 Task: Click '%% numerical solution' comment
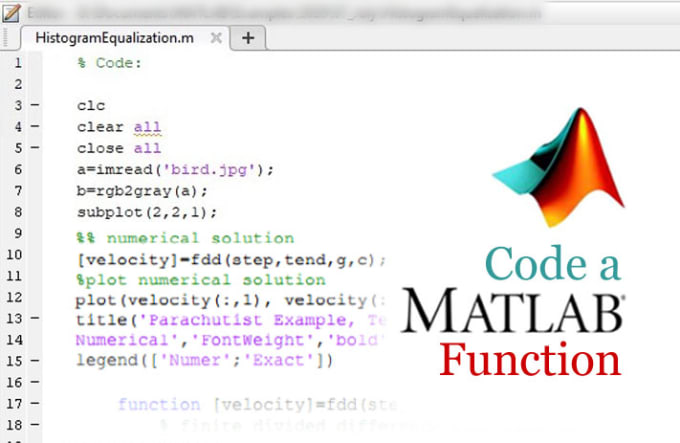point(186,238)
